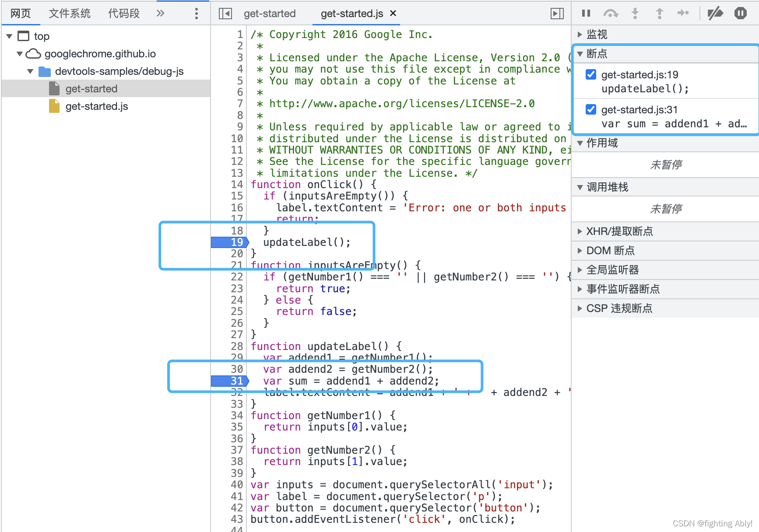Click the updateLabel(); breakpoint snippet
Image resolution: width=759 pixels, height=532 pixels.
coord(645,89)
